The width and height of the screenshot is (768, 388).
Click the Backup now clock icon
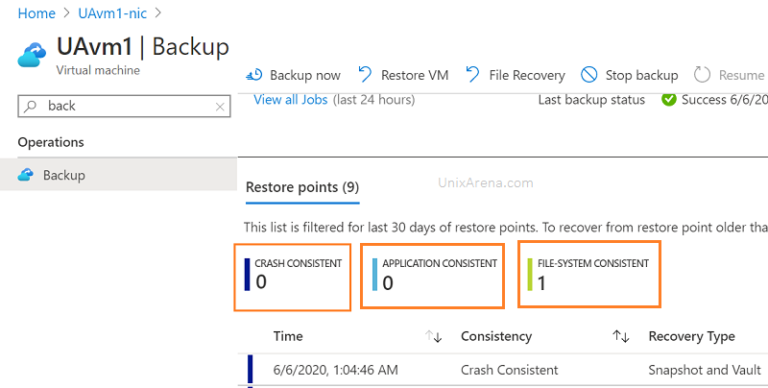pyautogui.click(x=254, y=75)
